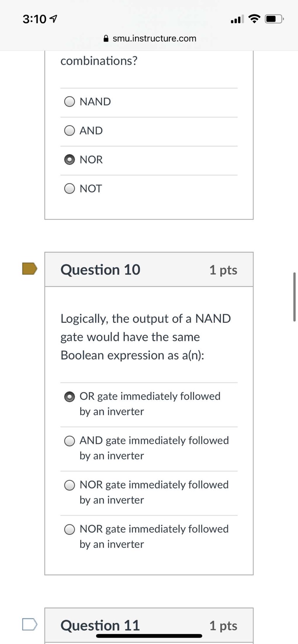Viewport: 298px width, 644px height.
Task: Tap the lock icon beside the site address
Action: (106, 39)
